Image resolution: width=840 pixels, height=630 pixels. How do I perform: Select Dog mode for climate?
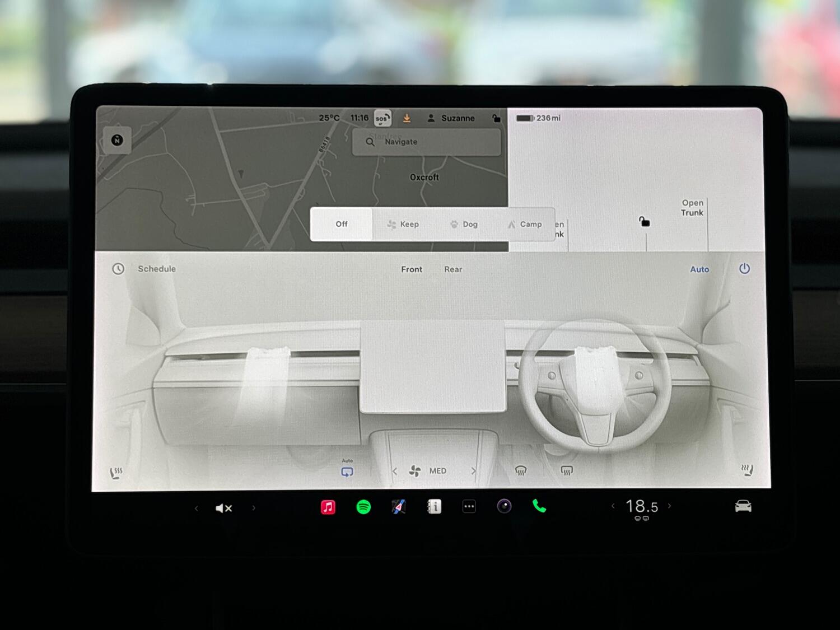(464, 224)
